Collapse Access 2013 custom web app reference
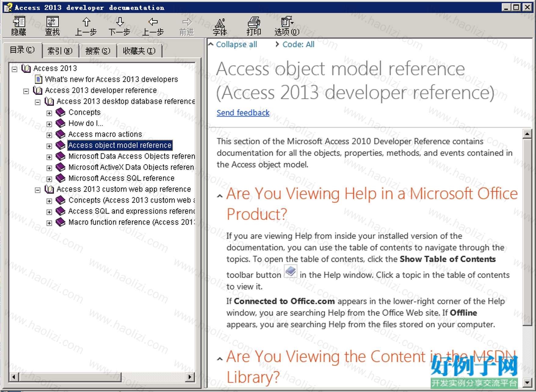This screenshot has height=392, width=536. [38, 190]
